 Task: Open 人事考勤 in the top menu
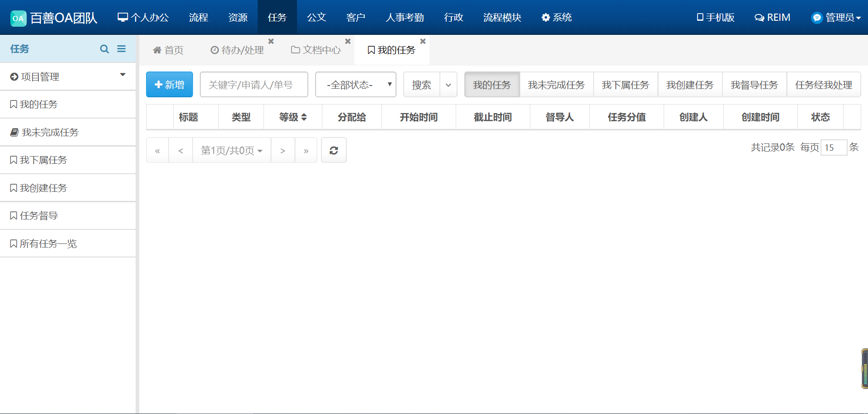(405, 18)
